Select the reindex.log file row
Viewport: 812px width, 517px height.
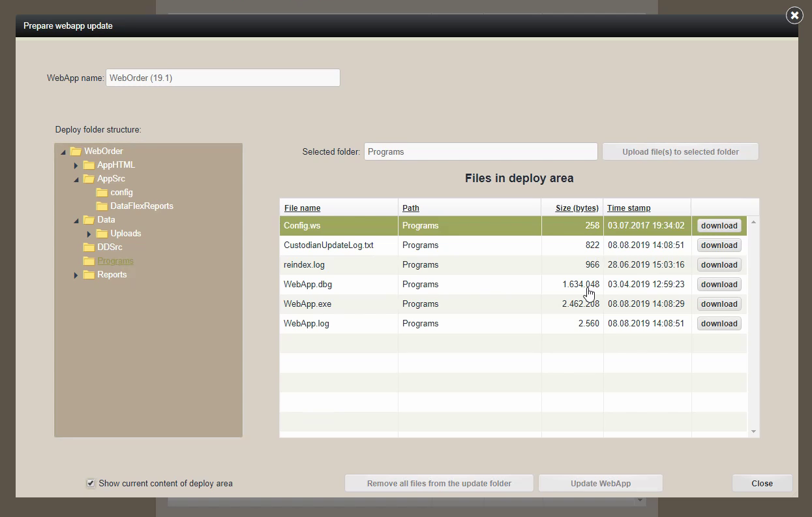coord(339,265)
